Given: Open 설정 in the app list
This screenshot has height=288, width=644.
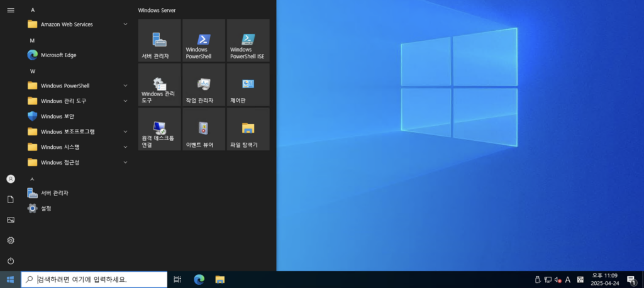Looking at the screenshot, I should tap(78, 208).
